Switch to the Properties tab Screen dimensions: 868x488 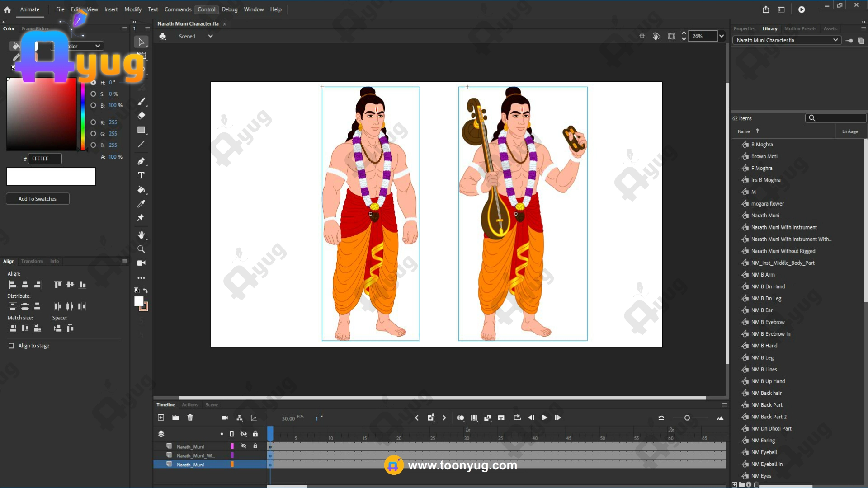tap(744, 28)
